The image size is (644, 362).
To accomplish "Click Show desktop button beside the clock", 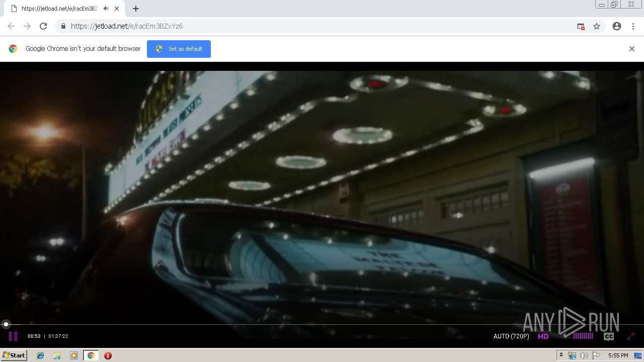I will (638, 355).
